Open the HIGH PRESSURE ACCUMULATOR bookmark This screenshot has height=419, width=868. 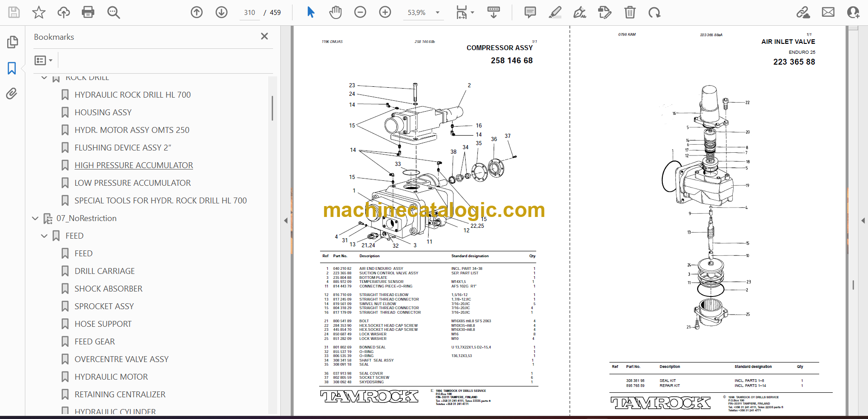134,165
